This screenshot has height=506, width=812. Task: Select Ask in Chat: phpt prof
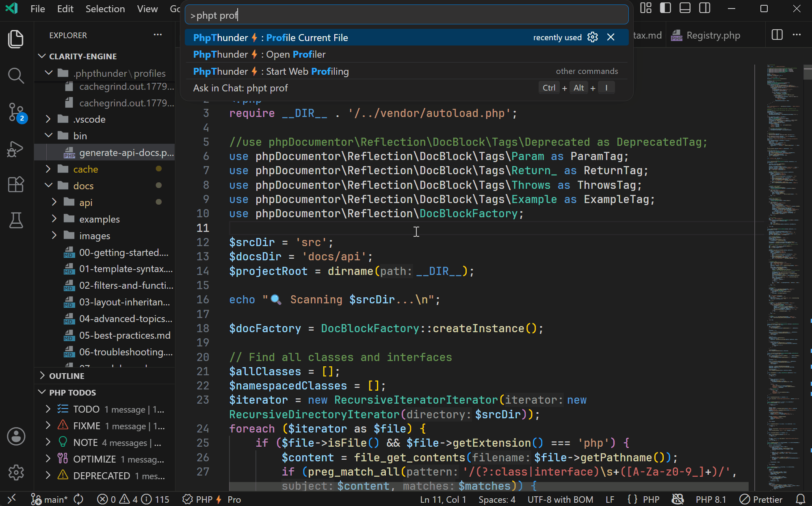tap(407, 88)
